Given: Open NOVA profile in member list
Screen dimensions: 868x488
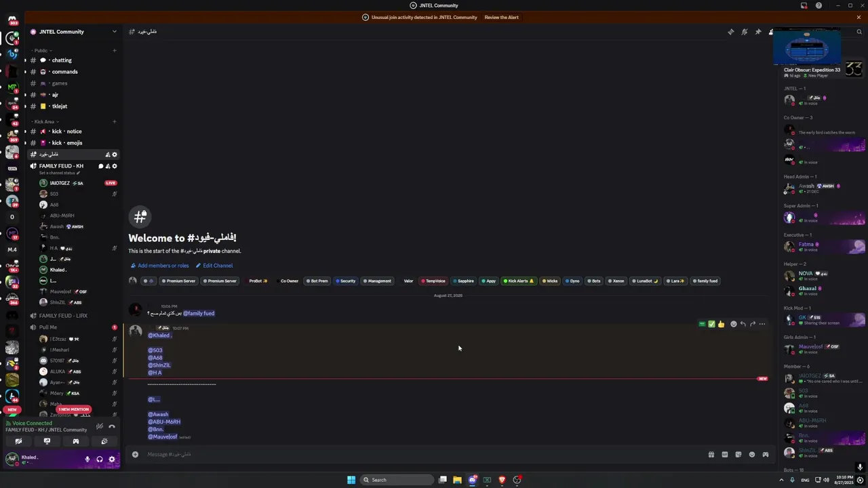Looking at the screenshot, I should [x=824, y=276].
